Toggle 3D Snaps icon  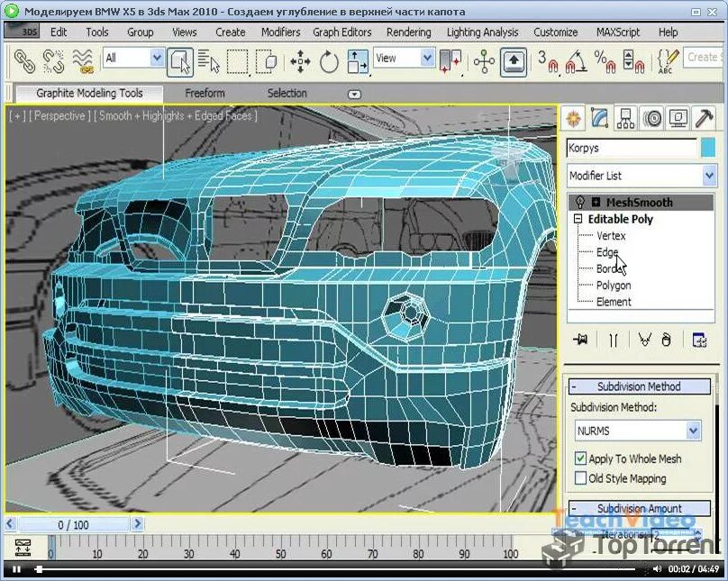pos(548,61)
